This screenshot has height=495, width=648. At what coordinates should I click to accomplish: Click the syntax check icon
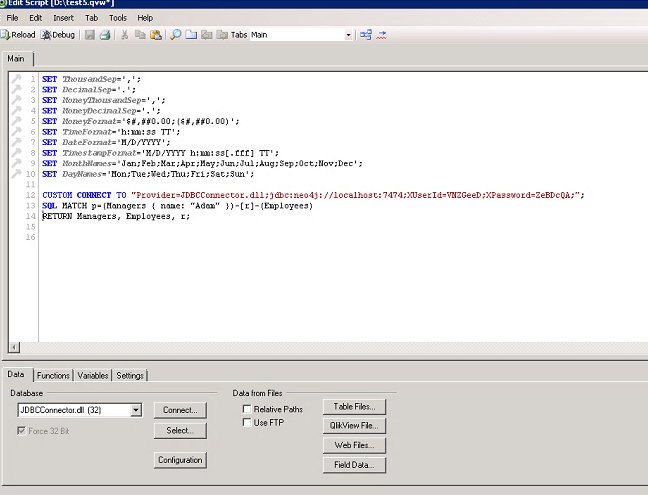coord(382,35)
